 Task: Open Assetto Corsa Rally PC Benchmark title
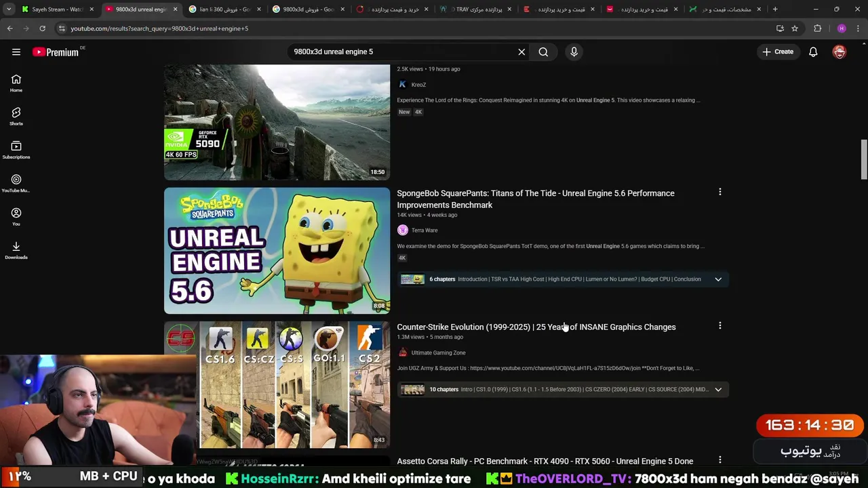click(545, 461)
